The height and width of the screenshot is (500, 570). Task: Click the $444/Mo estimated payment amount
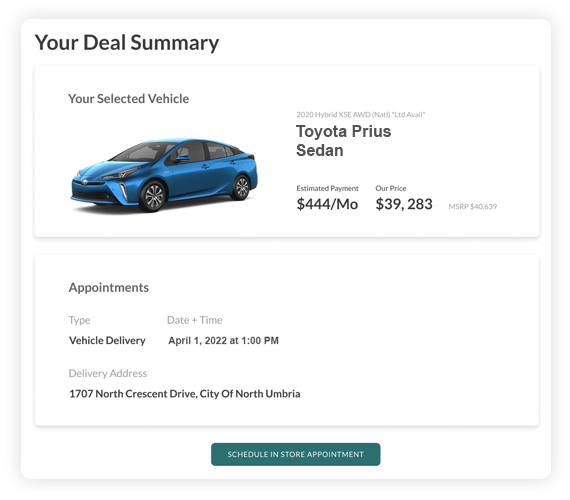[327, 204]
